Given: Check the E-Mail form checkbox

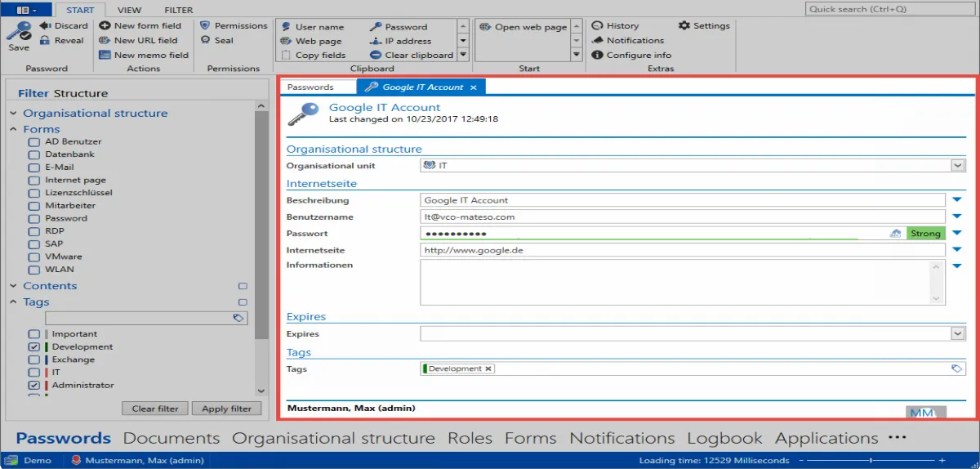Looking at the screenshot, I should 33,167.
